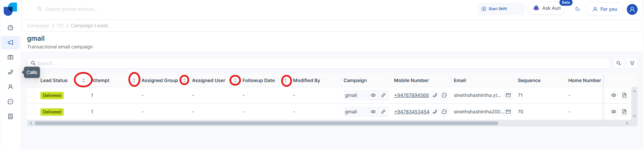
Task: Open the Ask Auri beta assistant
Action: [547, 8]
